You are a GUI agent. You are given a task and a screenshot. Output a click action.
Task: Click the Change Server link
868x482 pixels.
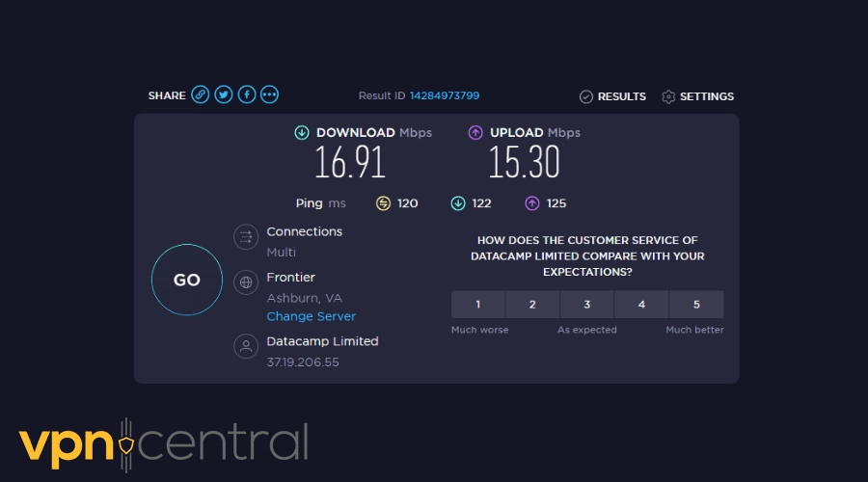(311, 316)
